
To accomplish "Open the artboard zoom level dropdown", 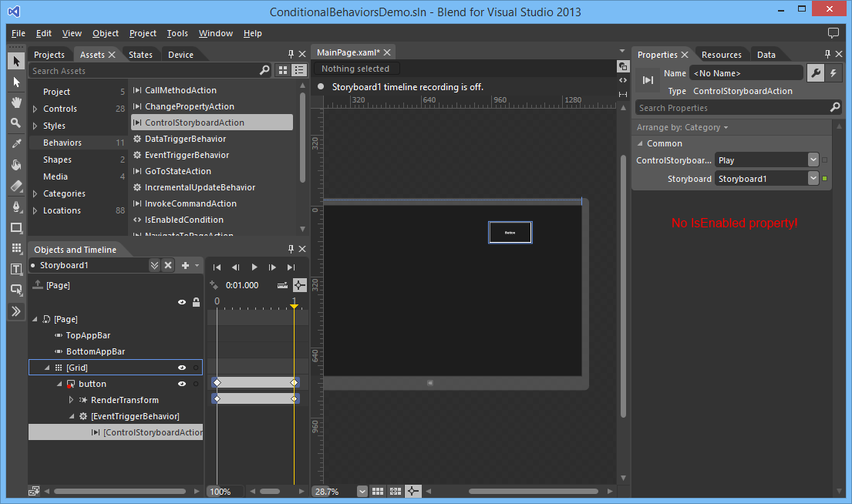I will click(x=362, y=491).
